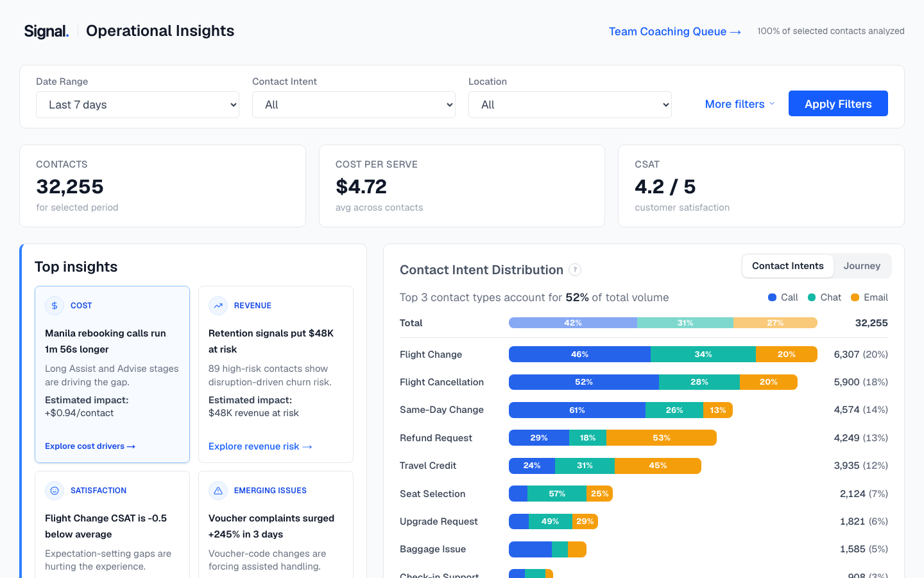Click the Revenue trend-arrow icon
924x578 pixels.
coord(218,306)
